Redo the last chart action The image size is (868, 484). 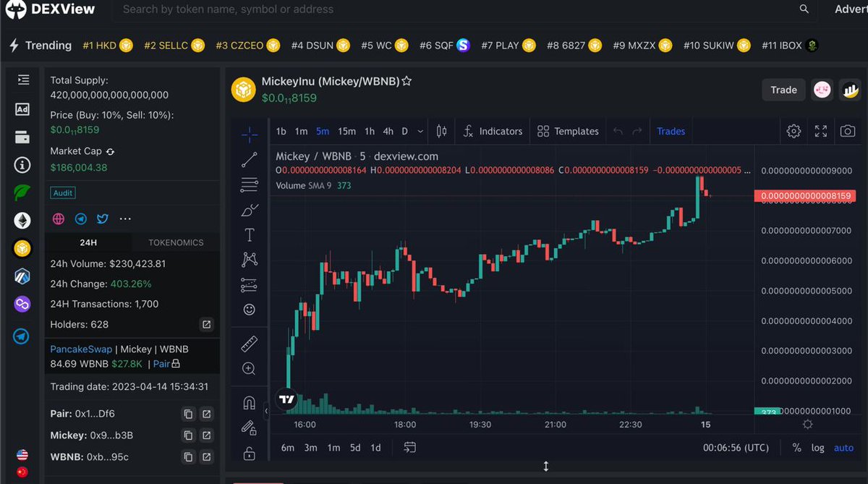tap(637, 131)
